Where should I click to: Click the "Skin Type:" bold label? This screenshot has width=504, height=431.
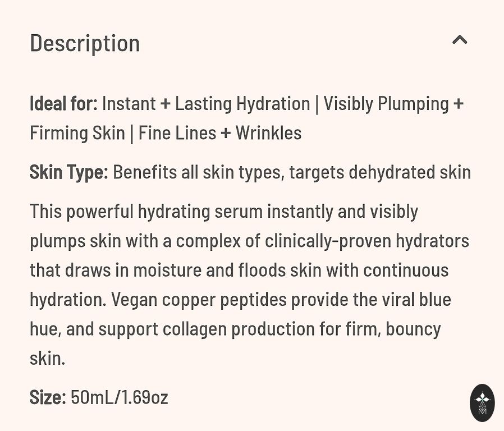tap(68, 172)
